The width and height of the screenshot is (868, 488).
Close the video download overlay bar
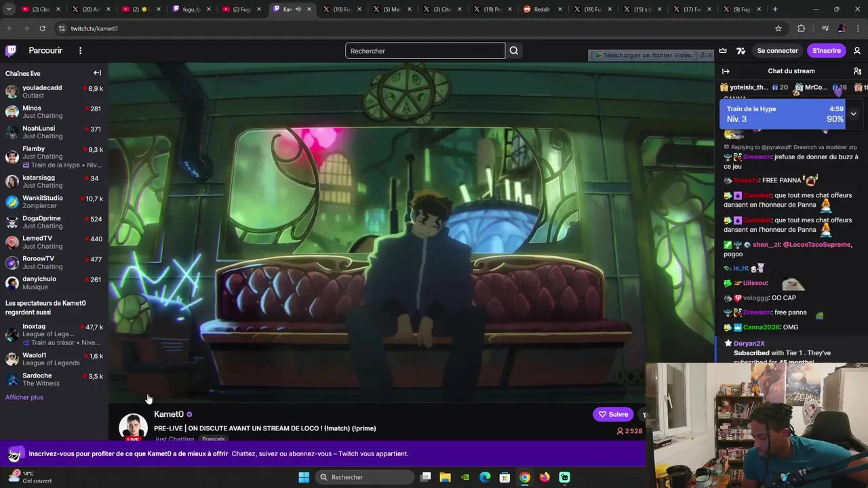pos(709,55)
